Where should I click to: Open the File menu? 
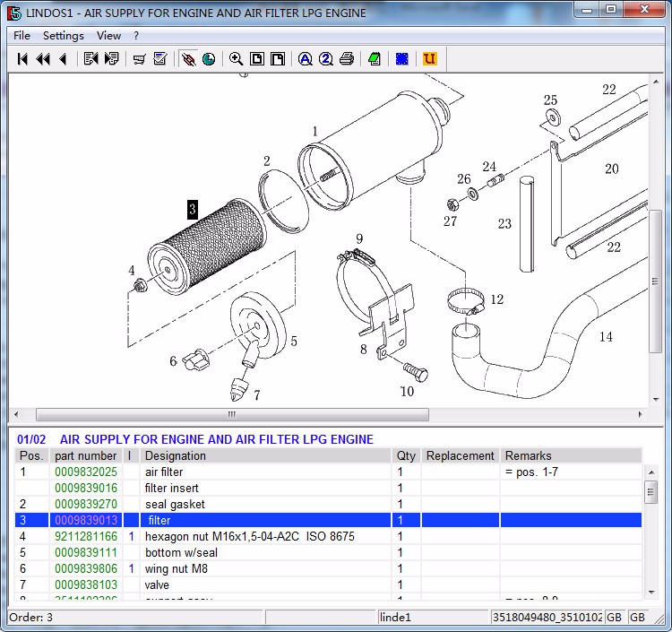coord(22,36)
